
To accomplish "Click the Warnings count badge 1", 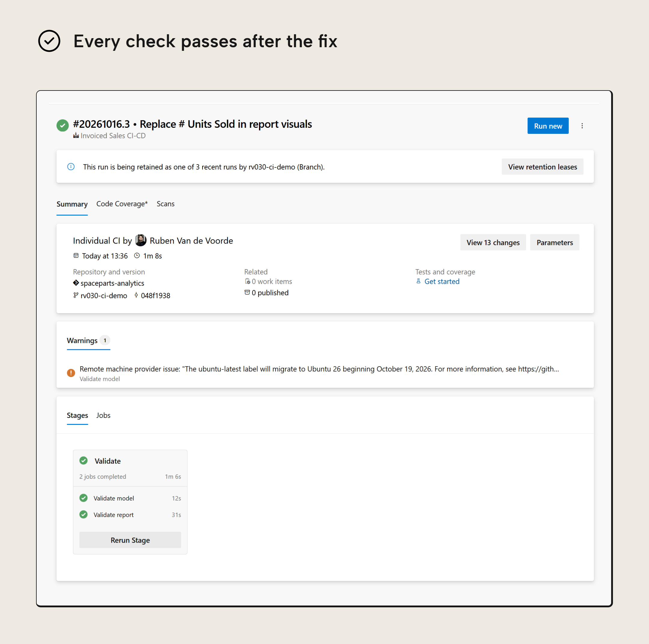I will point(105,340).
